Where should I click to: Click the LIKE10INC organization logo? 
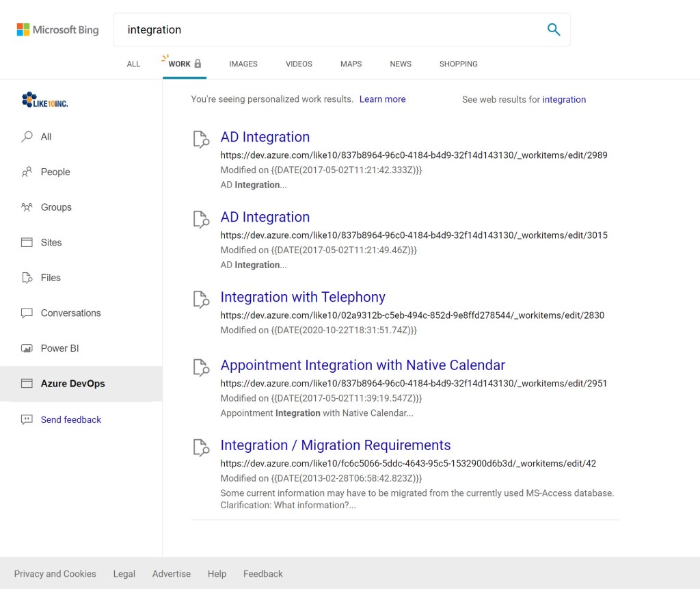44,99
